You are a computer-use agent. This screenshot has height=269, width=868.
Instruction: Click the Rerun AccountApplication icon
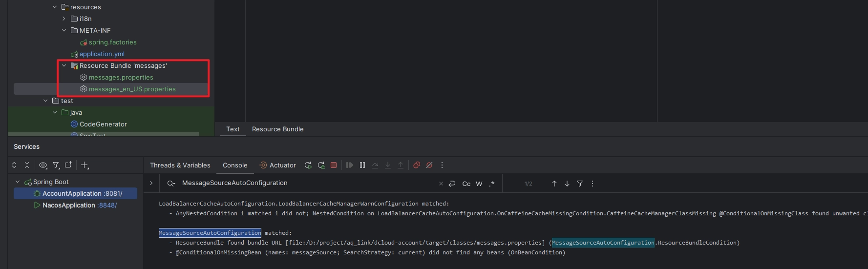308,165
